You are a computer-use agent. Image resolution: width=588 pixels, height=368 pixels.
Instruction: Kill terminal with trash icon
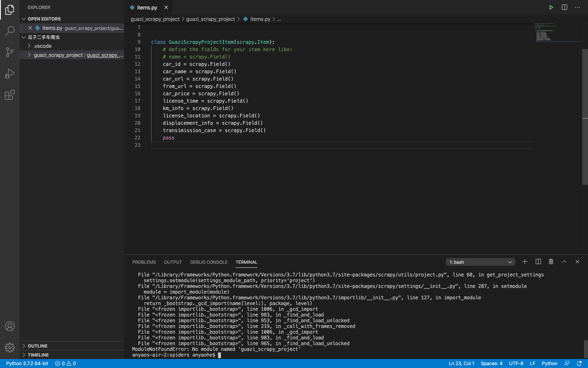point(551,262)
